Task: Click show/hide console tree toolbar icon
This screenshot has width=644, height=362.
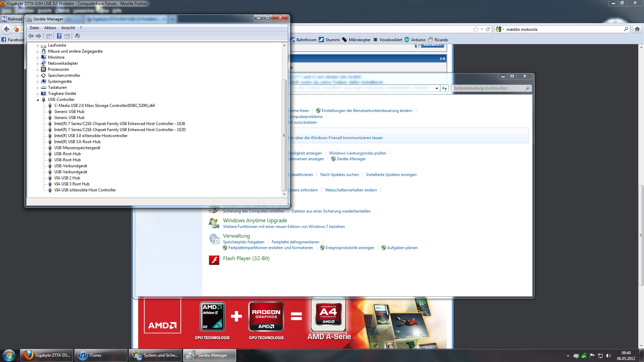Action: pos(49,36)
